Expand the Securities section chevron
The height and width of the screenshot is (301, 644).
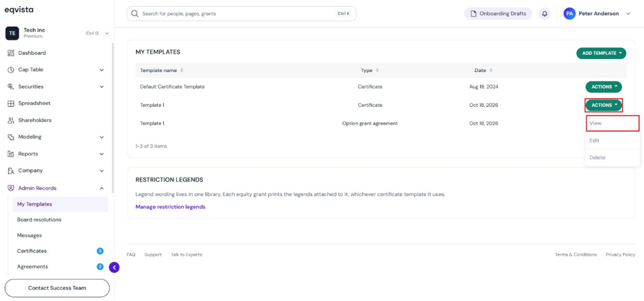click(x=102, y=86)
